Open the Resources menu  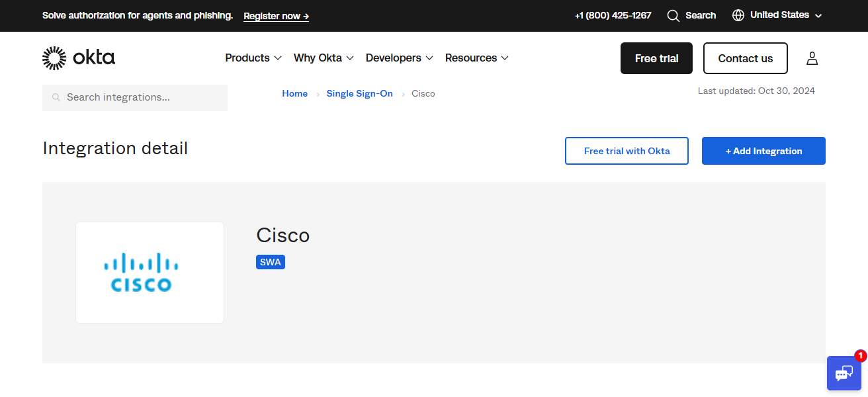coord(476,58)
